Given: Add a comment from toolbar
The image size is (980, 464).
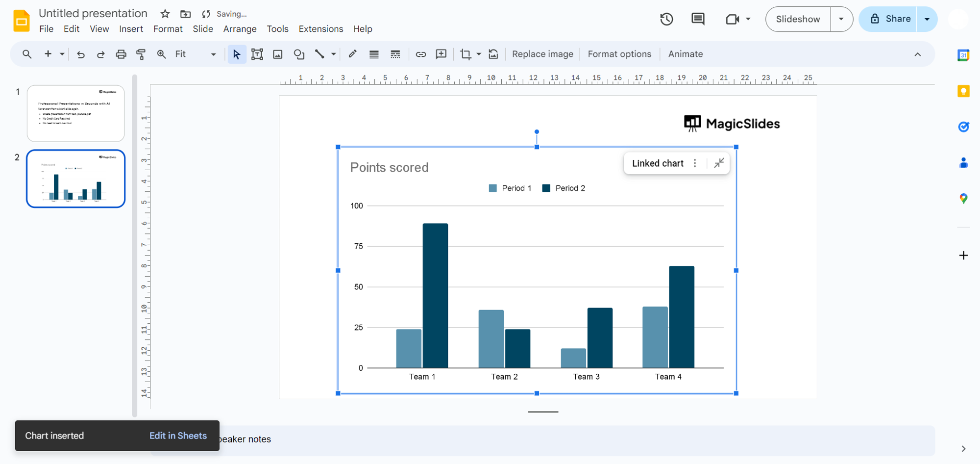Looking at the screenshot, I should (441, 54).
